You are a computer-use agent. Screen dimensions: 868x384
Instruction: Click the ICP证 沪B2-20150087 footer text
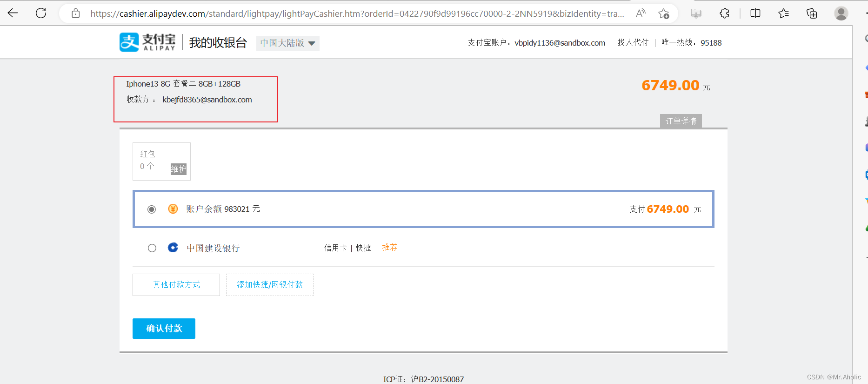(423, 379)
